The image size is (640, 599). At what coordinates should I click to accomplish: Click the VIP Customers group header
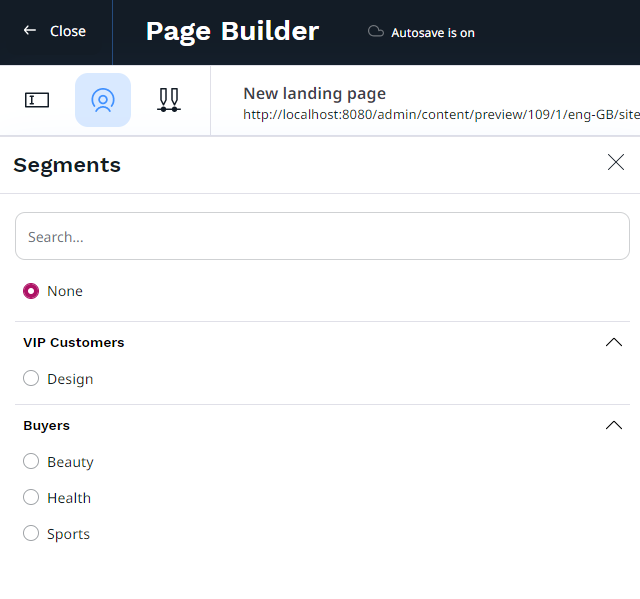74,342
